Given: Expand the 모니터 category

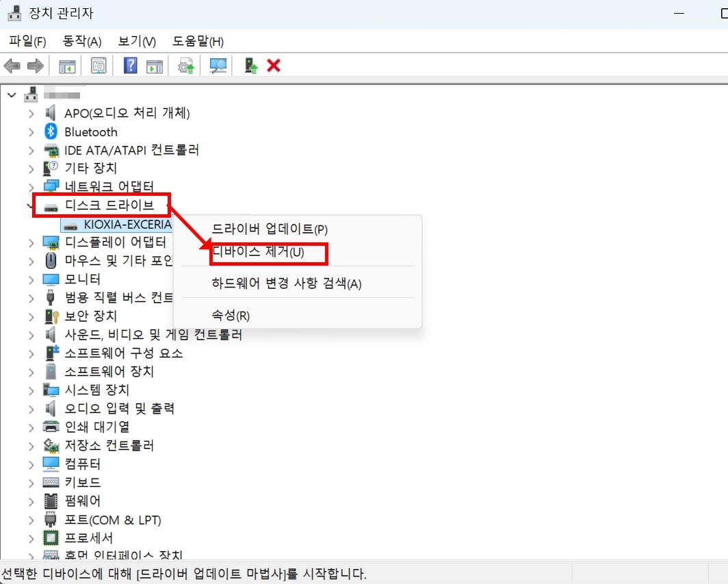Looking at the screenshot, I should [x=31, y=279].
